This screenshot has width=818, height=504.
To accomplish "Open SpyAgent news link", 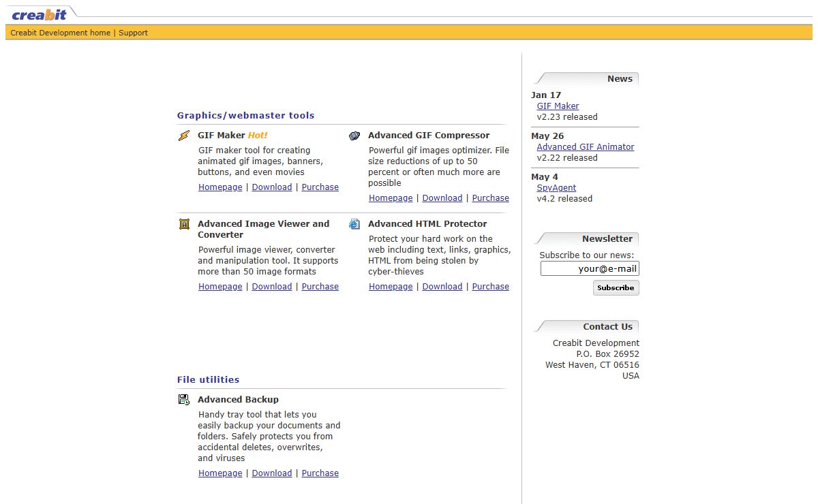I will click(556, 188).
